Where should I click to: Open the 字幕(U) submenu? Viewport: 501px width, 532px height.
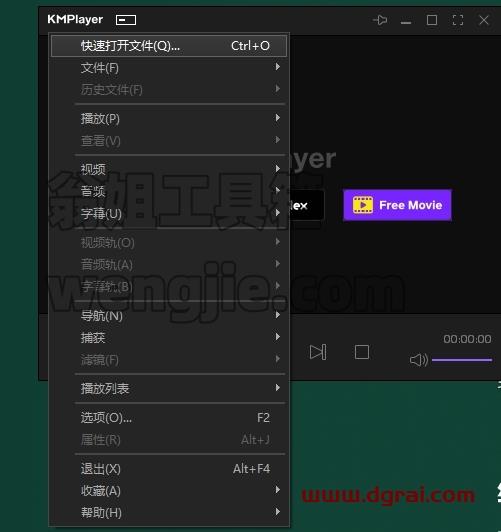pos(169,213)
